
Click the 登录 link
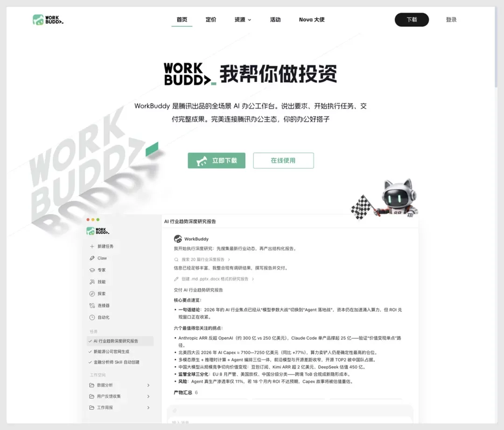(x=451, y=20)
